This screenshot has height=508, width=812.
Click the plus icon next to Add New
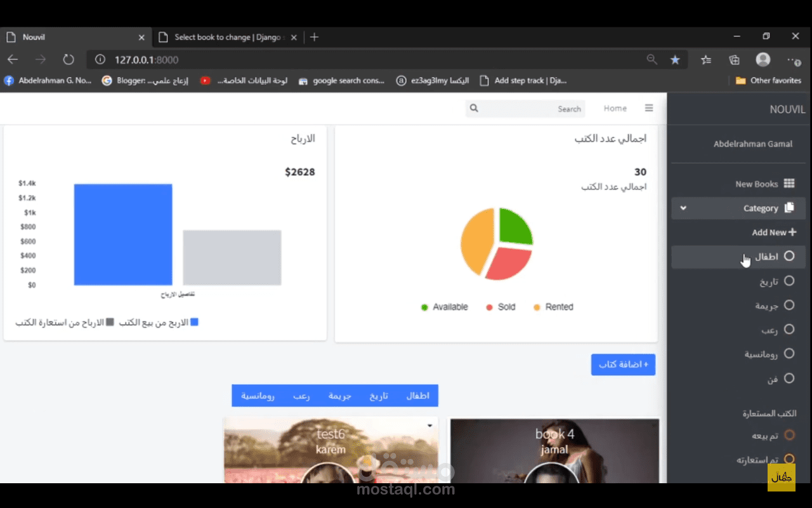(x=792, y=232)
